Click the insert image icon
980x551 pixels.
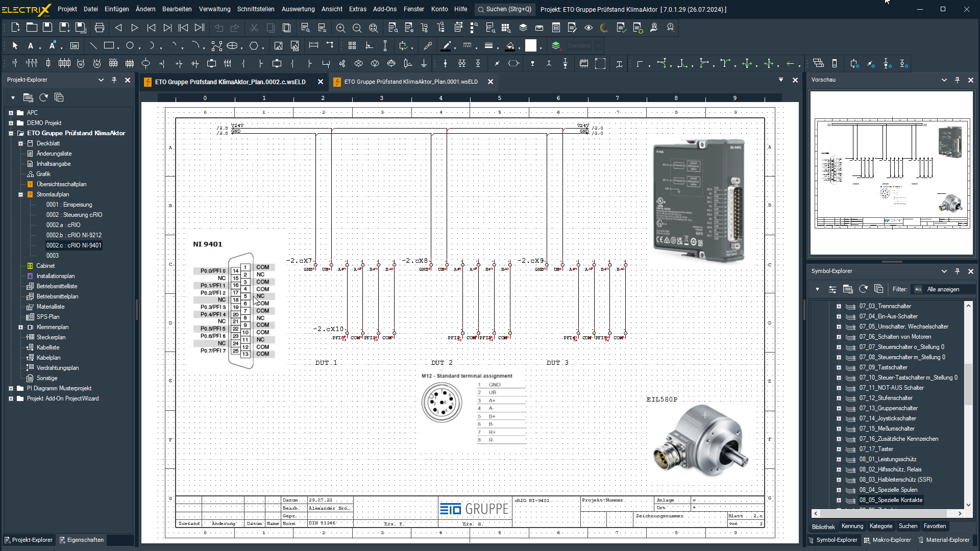pos(278,45)
